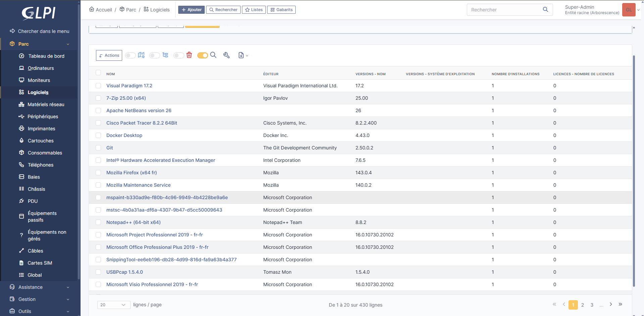Click the red trash bin icon
Viewport: 644px width, 316px height.
tap(189, 55)
